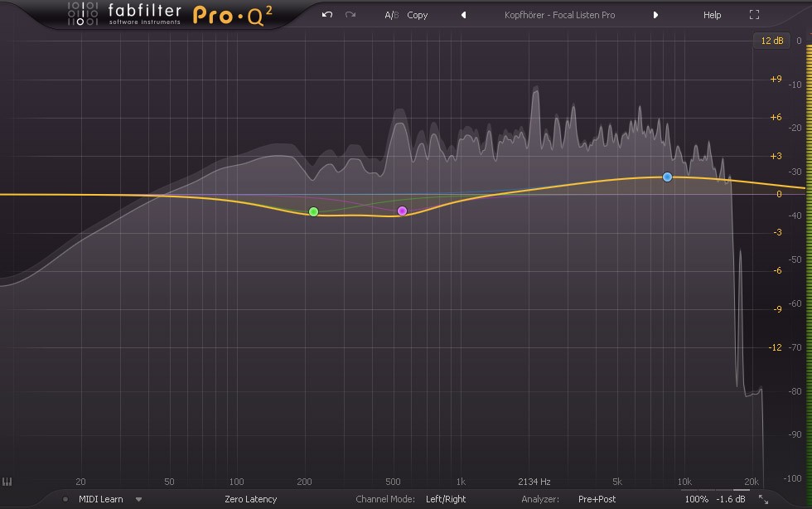Viewport: 812px width, 509px height.
Task: Open the Kopfhörer - Focal Listen Pro preset menu
Action: pyautogui.click(x=559, y=15)
